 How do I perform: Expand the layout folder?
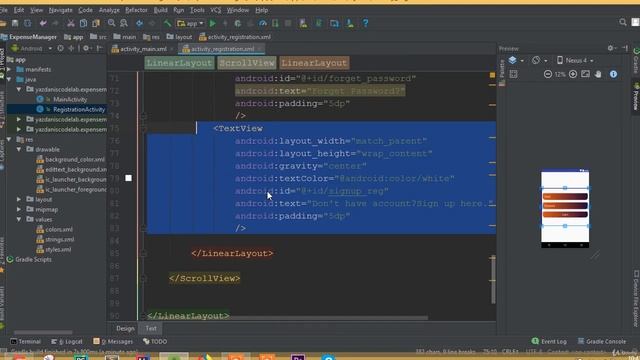pyautogui.click(x=19, y=200)
